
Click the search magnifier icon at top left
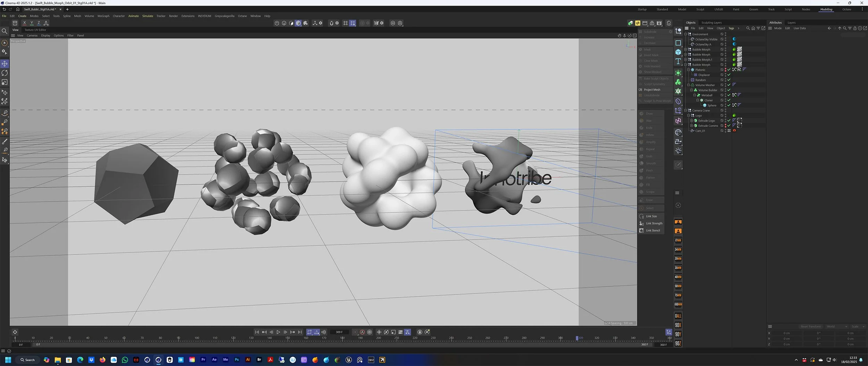[x=5, y=31]
